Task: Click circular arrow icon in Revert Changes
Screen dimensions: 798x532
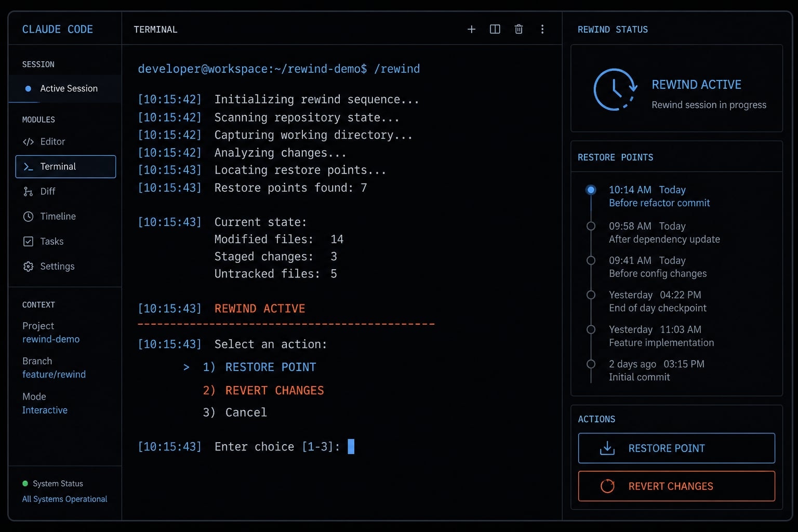Action: tap(607, 486)
